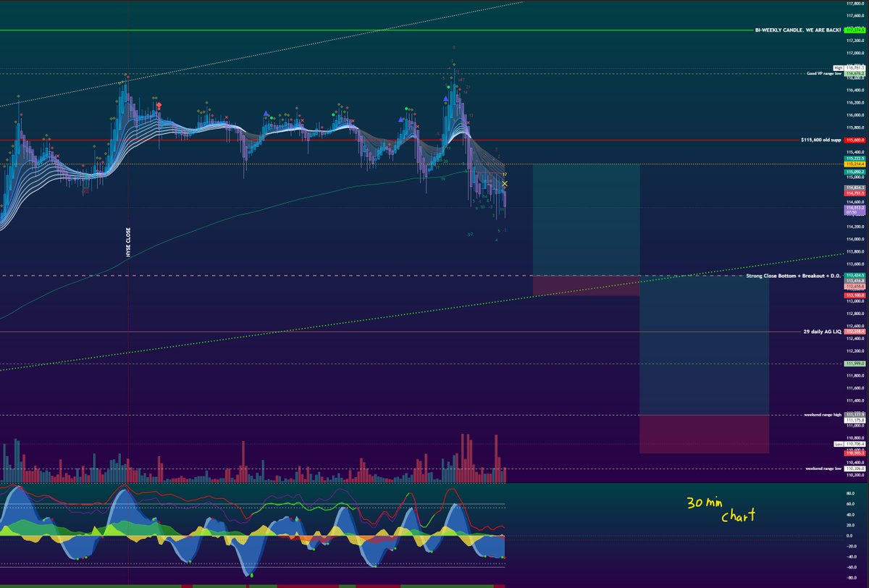Select 'Strong Close Bottom + Breakout + D.O.' label
The width and height of the screenshot is (869, 588).
click(794, 276)
